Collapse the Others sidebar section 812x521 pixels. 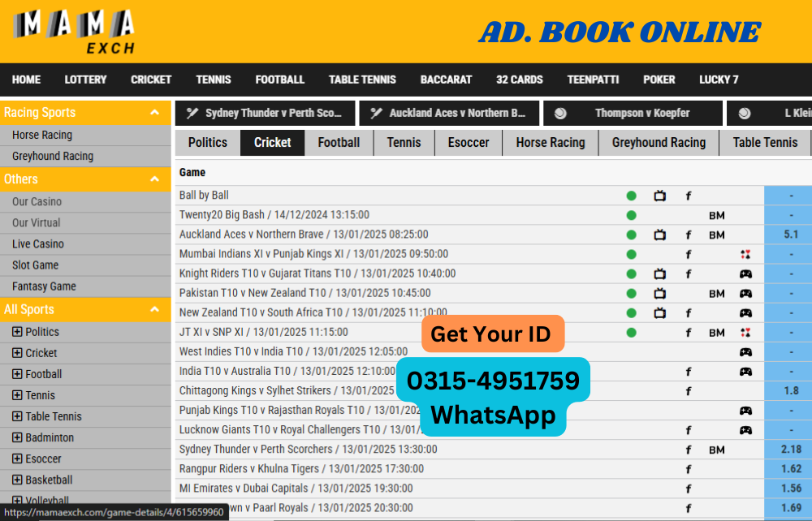(x=154, y=179)
